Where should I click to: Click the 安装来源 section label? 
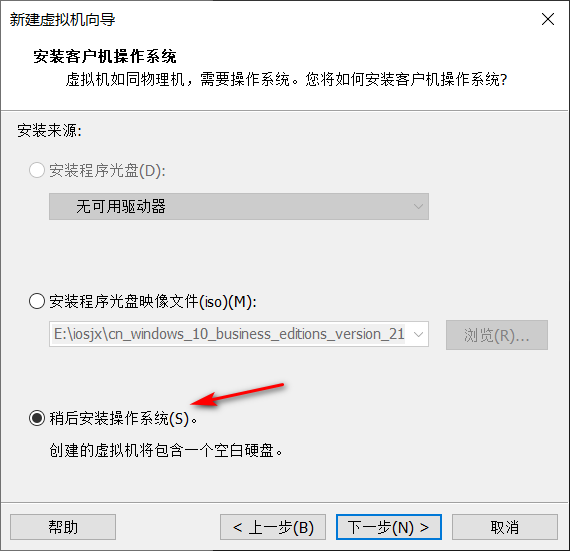click(x=49, y=130)
